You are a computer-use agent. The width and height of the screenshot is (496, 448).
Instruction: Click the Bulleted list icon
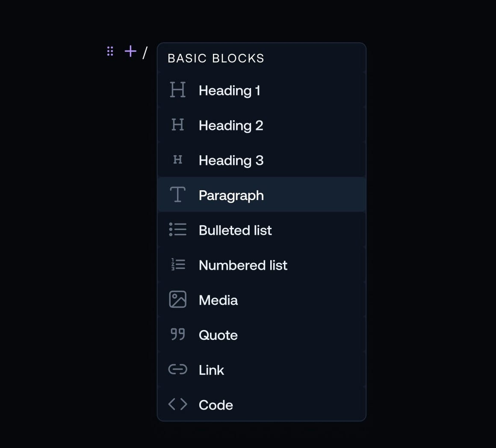click(177, 230)
